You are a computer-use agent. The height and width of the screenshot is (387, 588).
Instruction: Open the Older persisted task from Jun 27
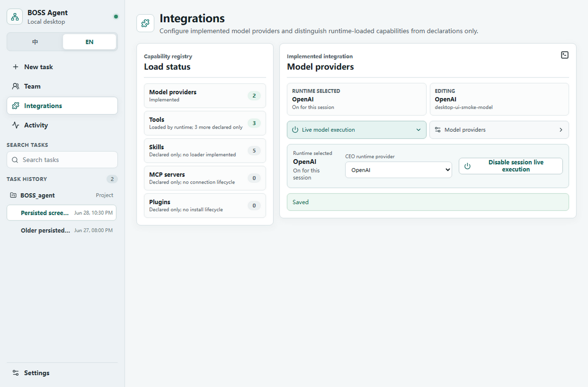[x=62, y=230]
